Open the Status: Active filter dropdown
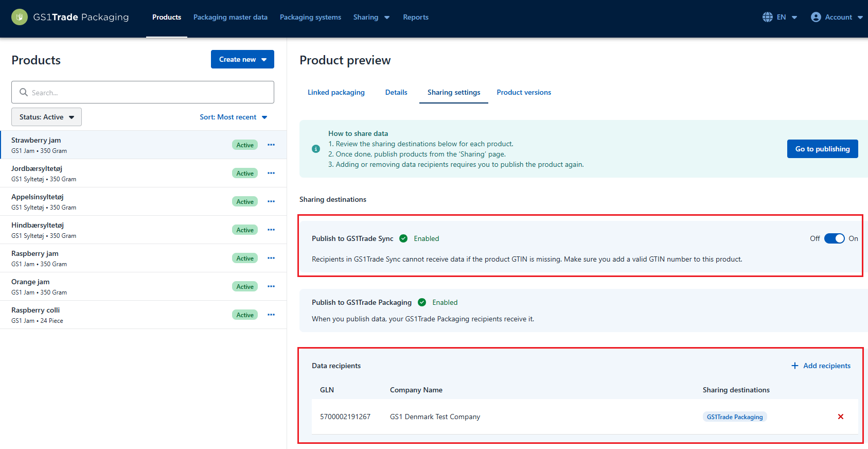The image size is (868, 449). click(46, 117)
